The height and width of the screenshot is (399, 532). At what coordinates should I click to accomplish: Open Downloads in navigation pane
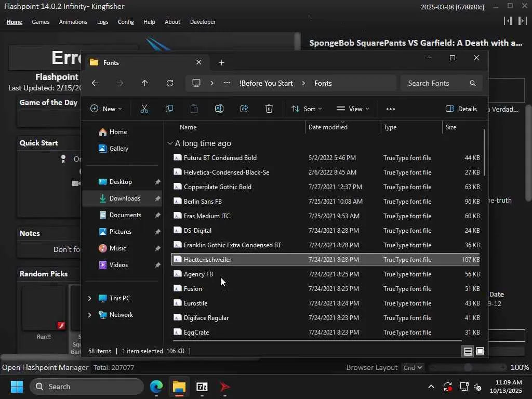click(x=122, y=198)
